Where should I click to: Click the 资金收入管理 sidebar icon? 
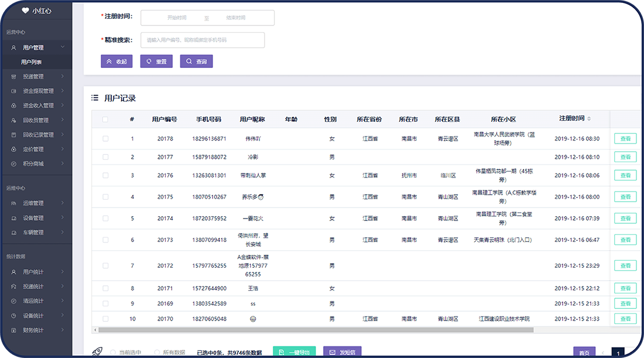click(x=13, y=105)
